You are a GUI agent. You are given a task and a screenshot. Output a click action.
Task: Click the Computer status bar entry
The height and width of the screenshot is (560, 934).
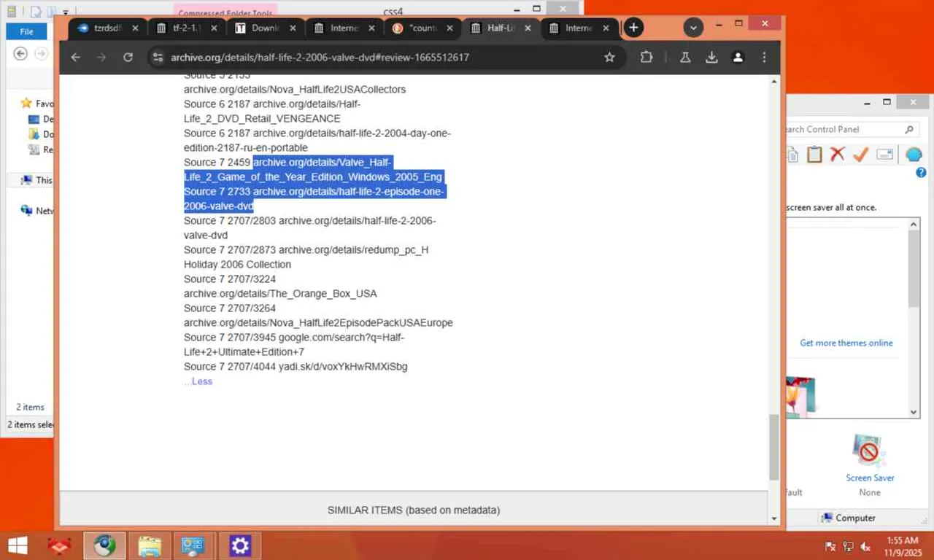tap(848, 518)
